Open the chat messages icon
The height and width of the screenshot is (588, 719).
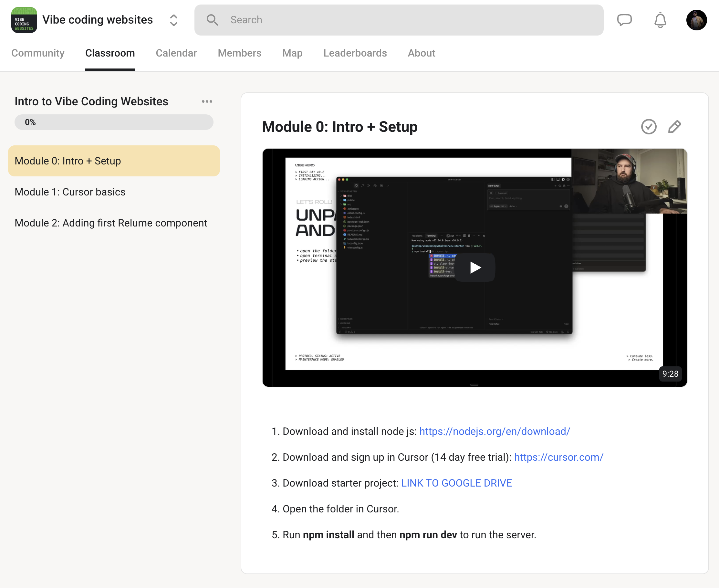(x=624, y=20)
